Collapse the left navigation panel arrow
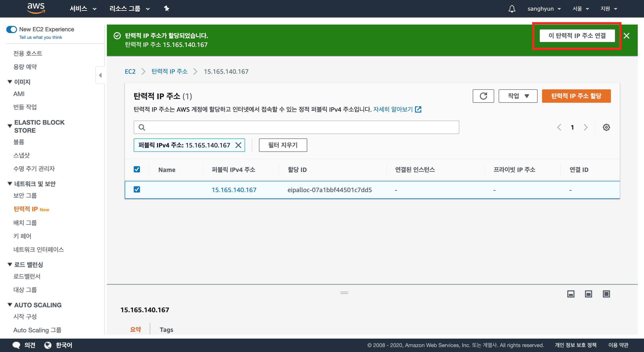The height and width of the screenshot is (352, 644). click(100, 75)
